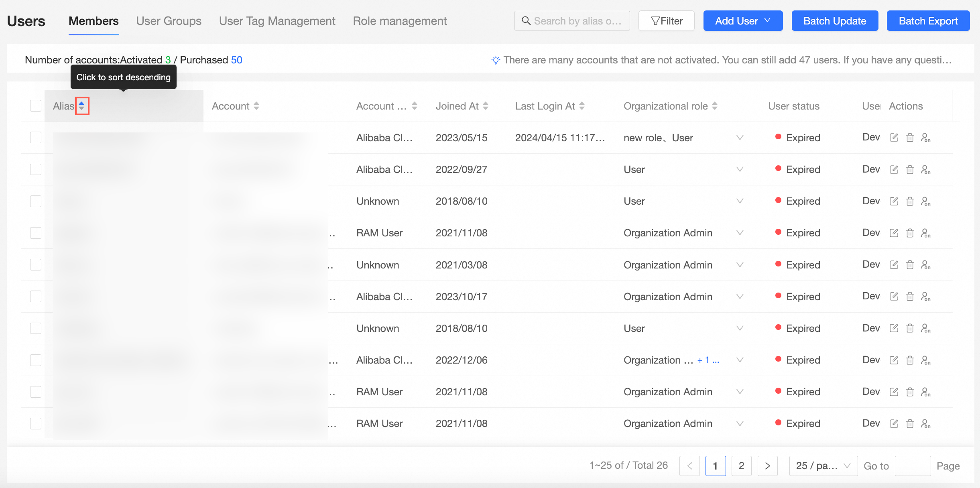The height and width of the screenshot is (488, 980).
Task: Click the Alias column sort icon
Action: pyautogui.click(x=81, y=106)
